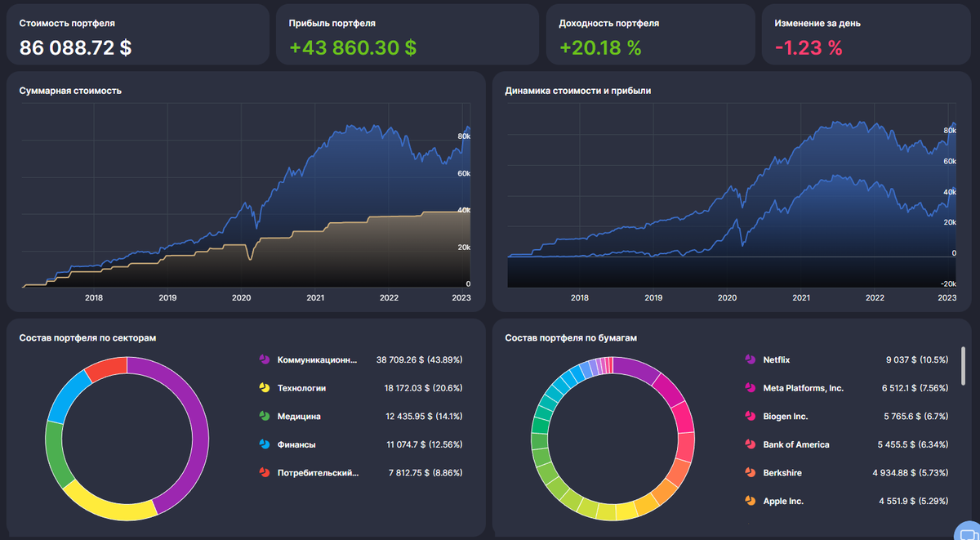Click the 2021 axis label in Динамика chart
Viewport: 980px width, 540px height.
coord(800,298)
